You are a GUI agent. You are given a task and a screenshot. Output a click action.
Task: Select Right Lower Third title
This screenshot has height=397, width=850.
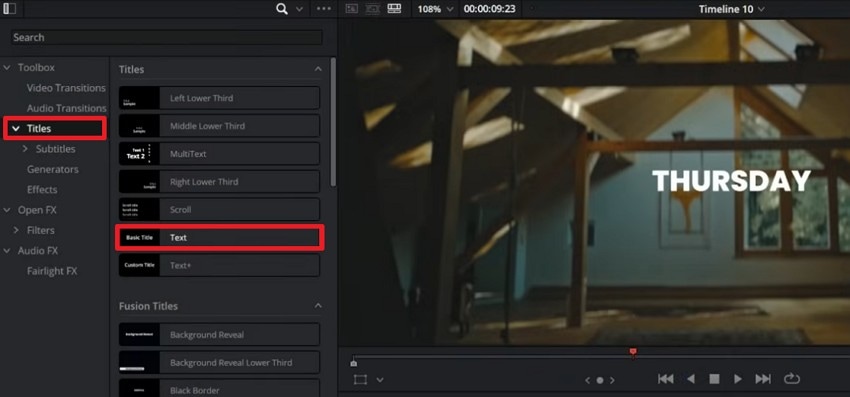pyautogui.click(x=219, y=182)
